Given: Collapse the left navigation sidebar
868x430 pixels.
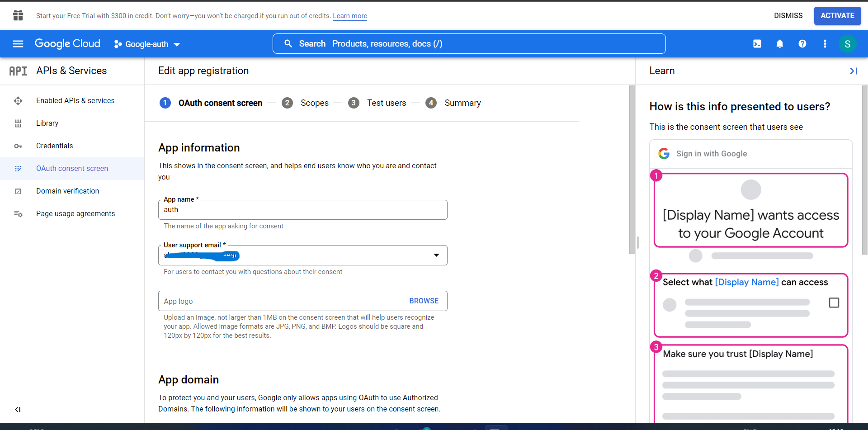Looking at the screenshot, I should (x=18, y=410).
